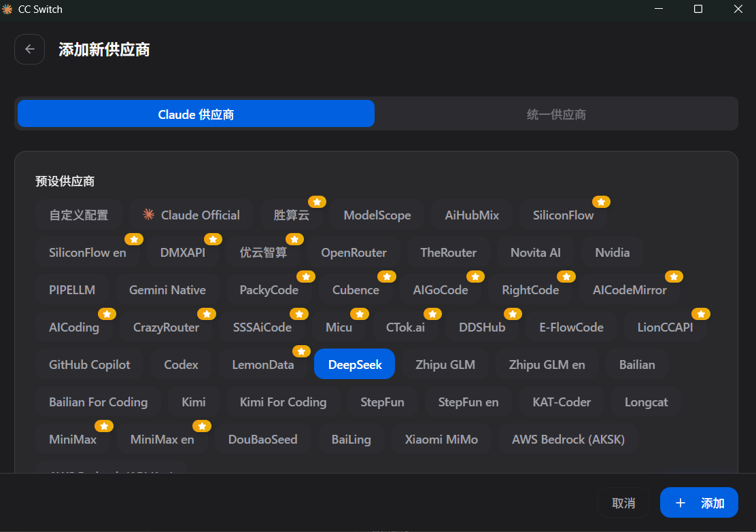Screen dimensions: 756x532
Task: Click the highlighted DeepSeek preset
Action: [x=354, y=364]
